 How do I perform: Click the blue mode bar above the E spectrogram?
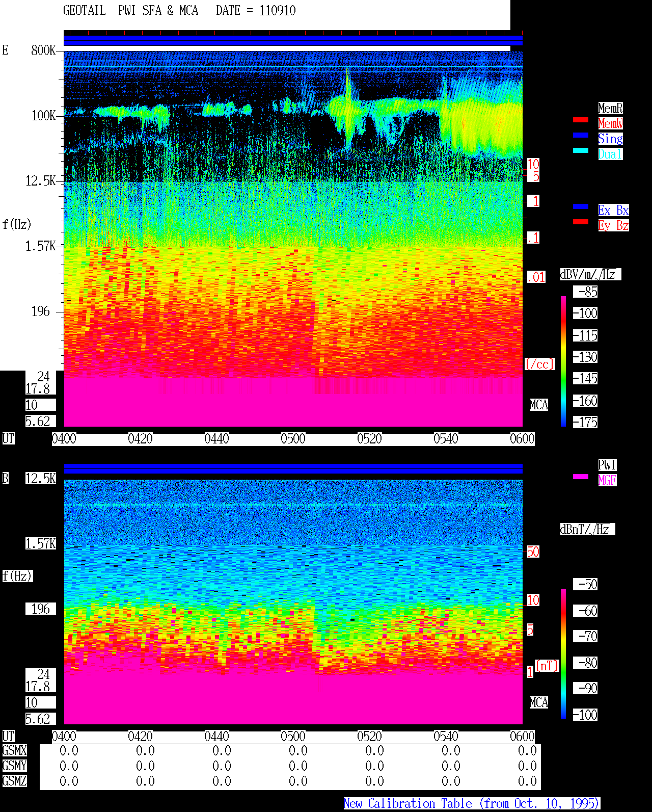point(293,41)
